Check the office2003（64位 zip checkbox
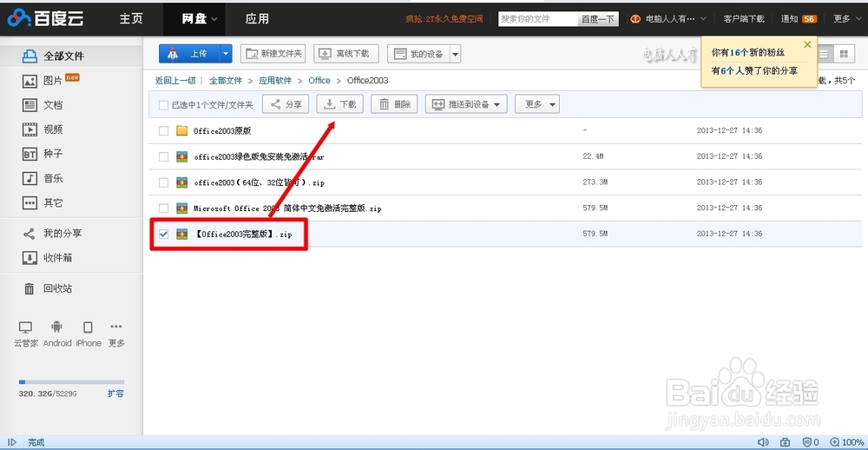Viewport: 868px width, 450px height. [163, 182]
